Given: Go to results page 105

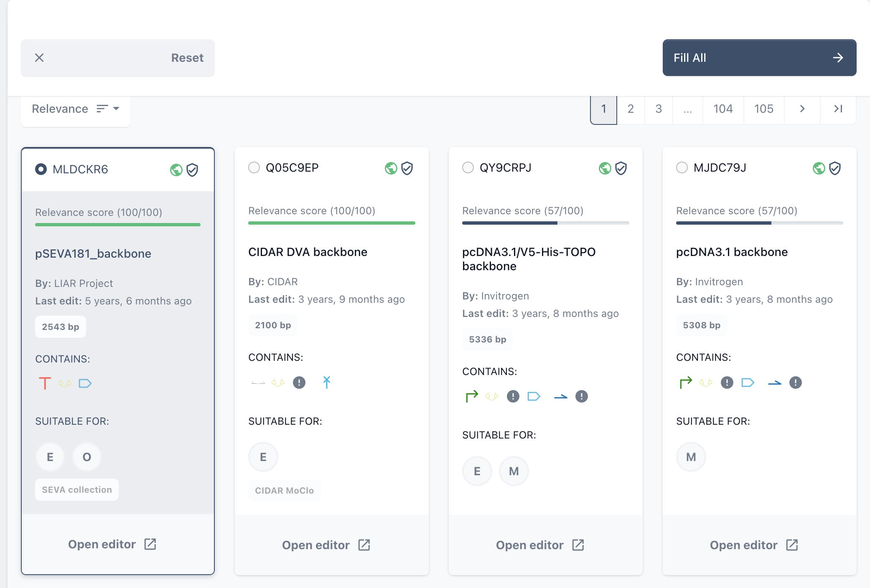Looking at the screenshot, I should [764, 109].
